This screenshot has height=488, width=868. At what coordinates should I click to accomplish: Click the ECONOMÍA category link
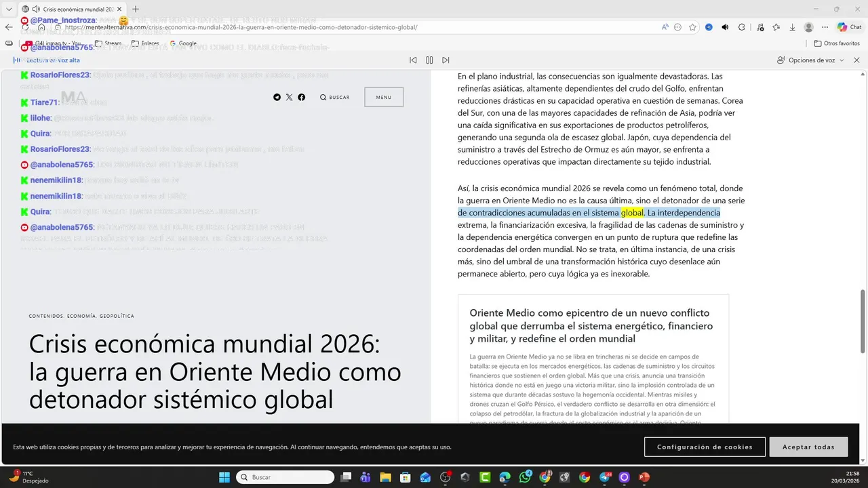tap(81, 316)
